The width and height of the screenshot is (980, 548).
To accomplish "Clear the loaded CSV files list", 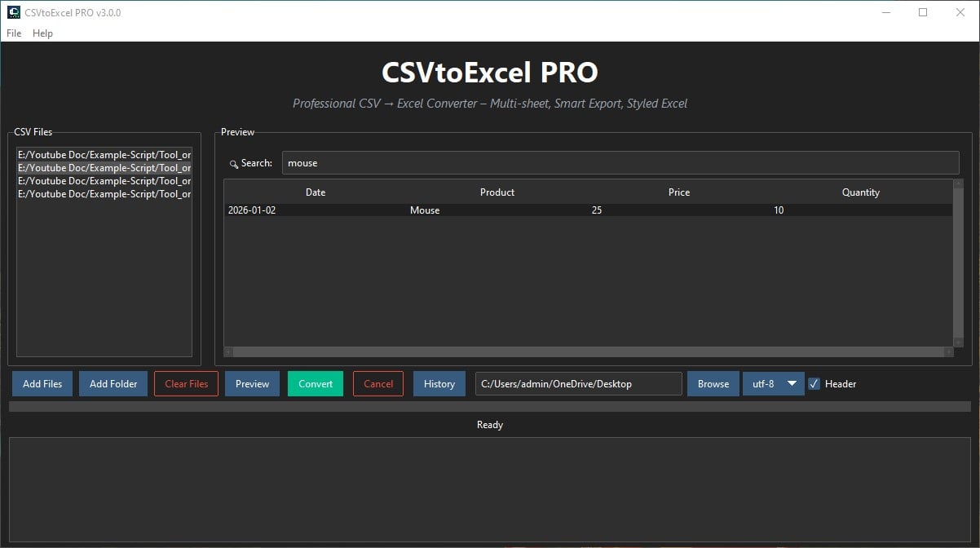I will tap(185, 383).
